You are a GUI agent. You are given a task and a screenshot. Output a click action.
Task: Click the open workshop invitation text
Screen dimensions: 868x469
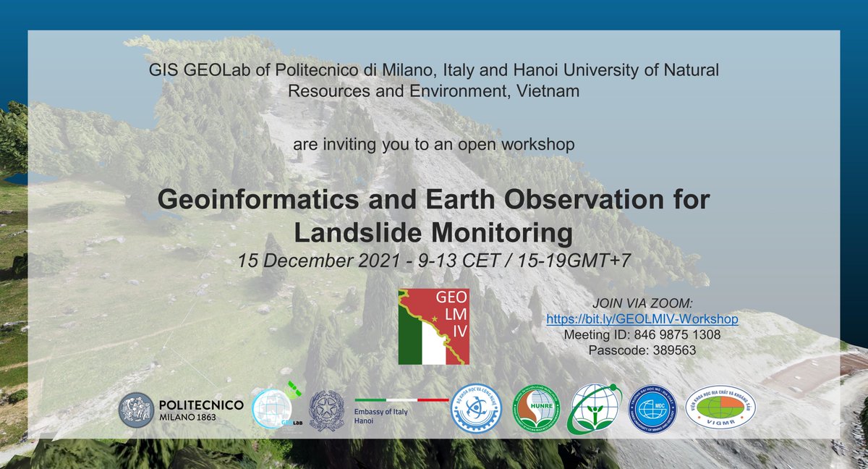tap(434, 143)
